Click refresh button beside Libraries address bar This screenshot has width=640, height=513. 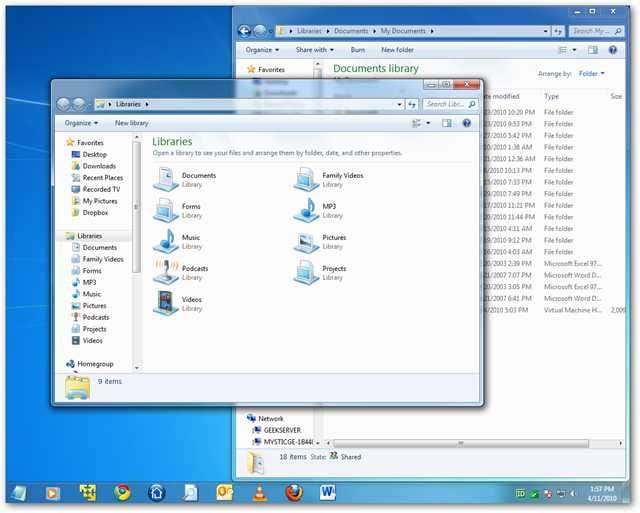[x=412, y=104]
